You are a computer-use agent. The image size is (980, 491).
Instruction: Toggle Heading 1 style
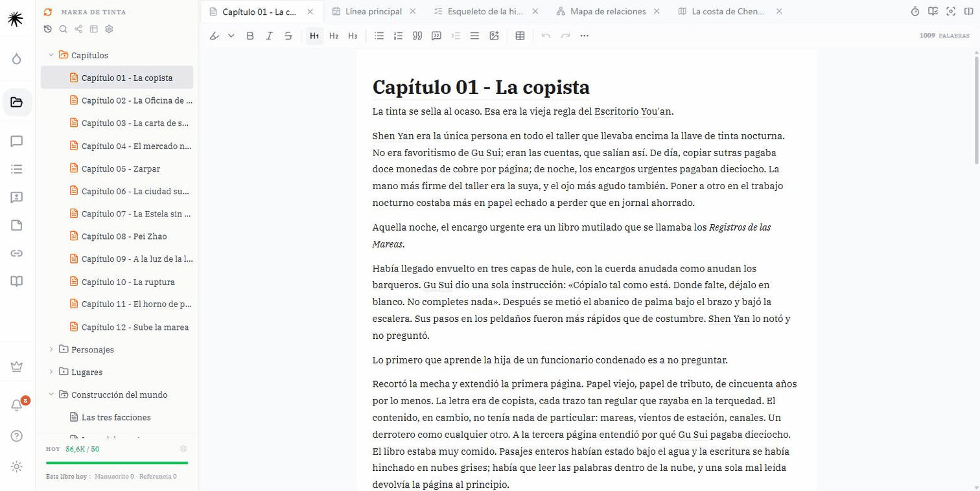[314, 36]
